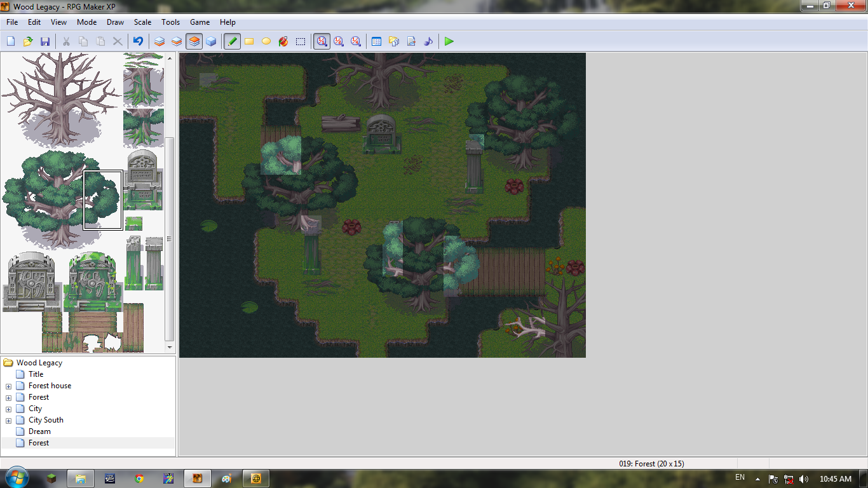Undo the last map edit
The width and height of the screenshot is (868, 488).
(139, 41)
